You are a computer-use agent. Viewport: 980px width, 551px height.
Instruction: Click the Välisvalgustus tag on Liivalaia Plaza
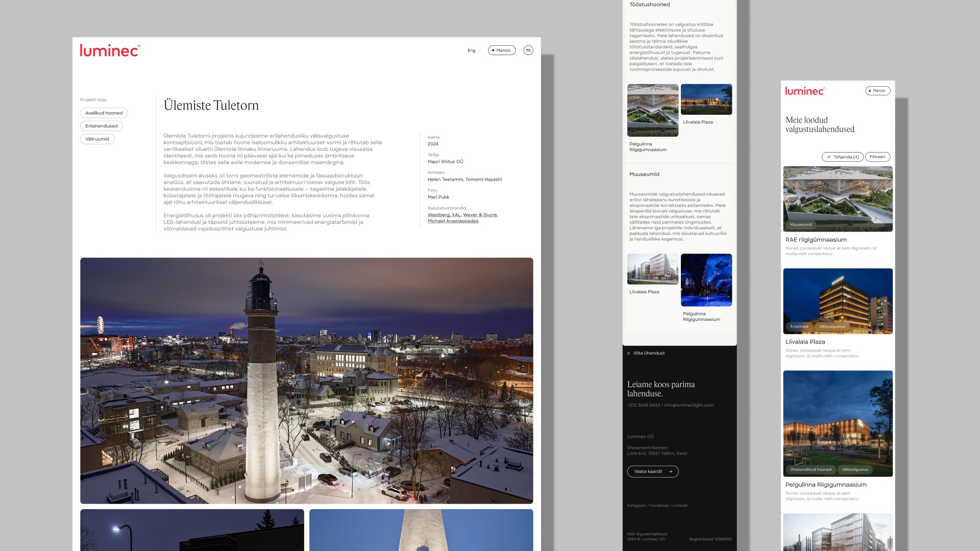[x=832, y=327]
